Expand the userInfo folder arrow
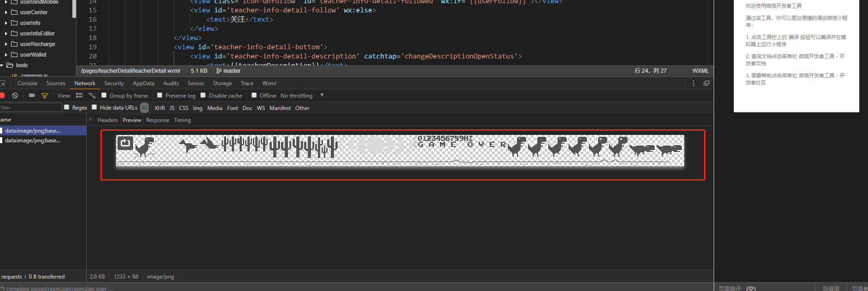This screenshot has height=291, width=868. click(x=6, y=23)
